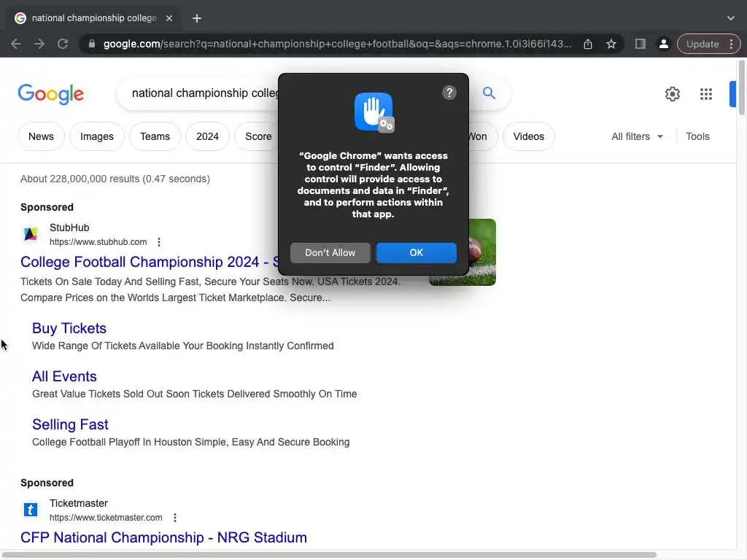
Task: Open the tab search chevron in the tab strip
Action: click(x=731, y=18)
